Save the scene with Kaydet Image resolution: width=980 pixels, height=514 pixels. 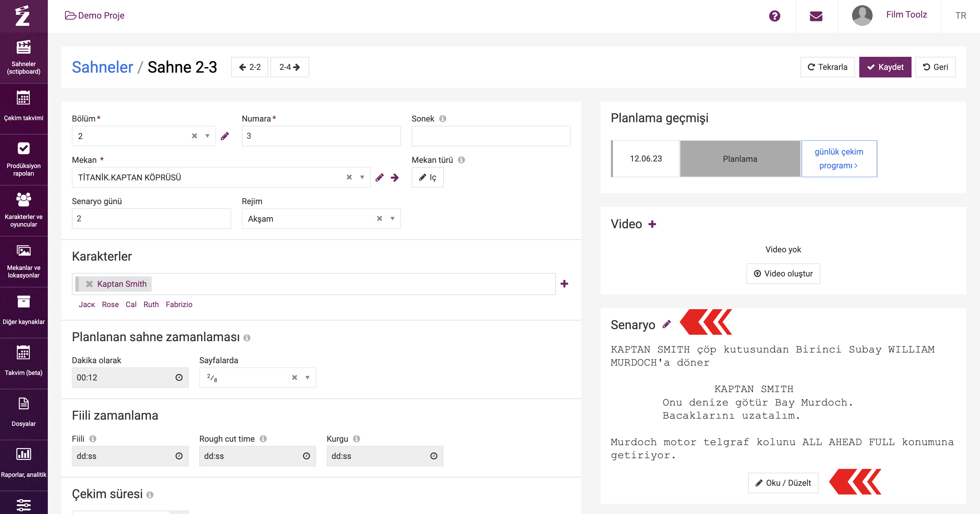click(x=885, y=67)
